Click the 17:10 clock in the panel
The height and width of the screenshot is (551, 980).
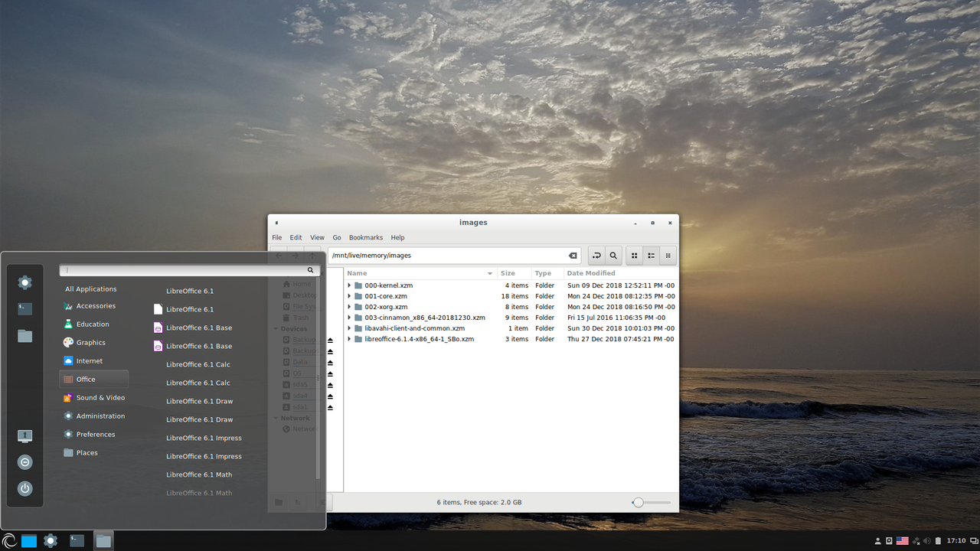coord(956,541)
